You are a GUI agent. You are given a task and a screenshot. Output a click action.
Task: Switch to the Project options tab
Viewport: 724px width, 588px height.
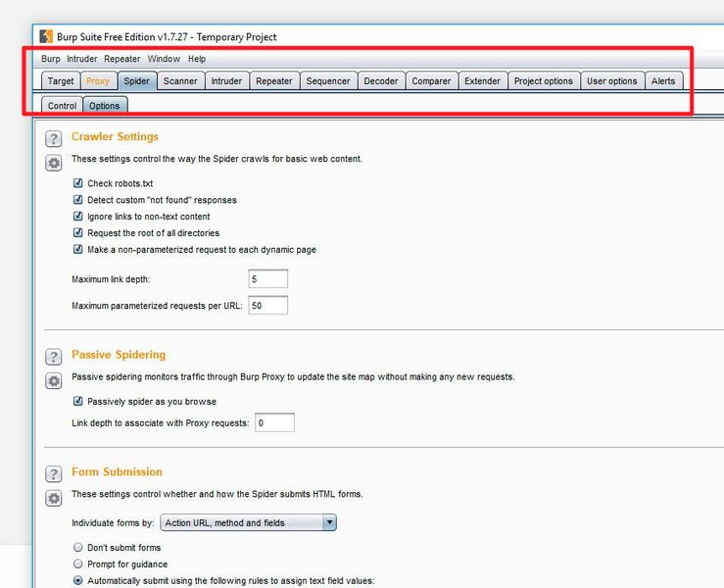coord(544,80)
